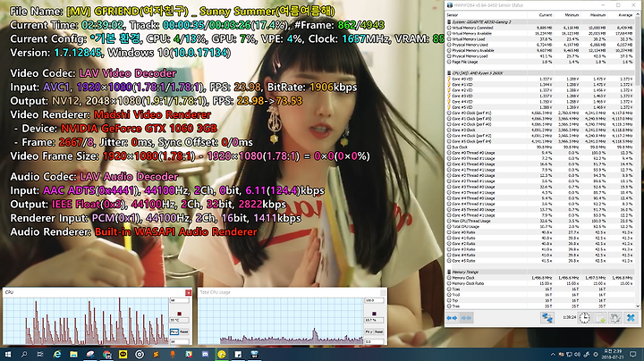Open Task View on the taskbar
The height and width of the screenshot is (361, 644).
40,354
